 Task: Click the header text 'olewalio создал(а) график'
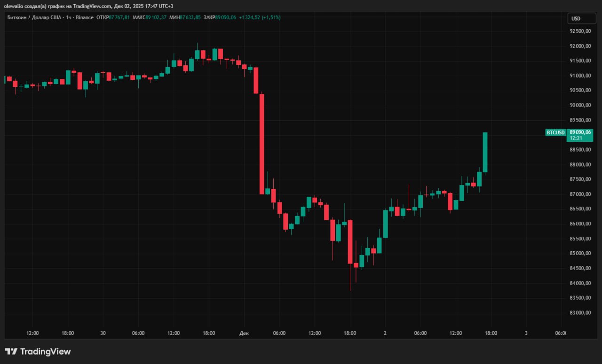click(36, 6)
